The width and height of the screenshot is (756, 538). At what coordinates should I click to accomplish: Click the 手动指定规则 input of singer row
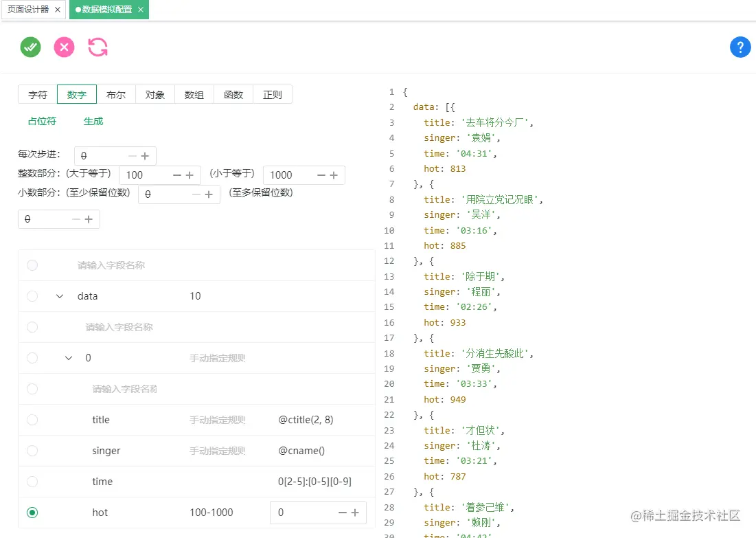[218, 451]
